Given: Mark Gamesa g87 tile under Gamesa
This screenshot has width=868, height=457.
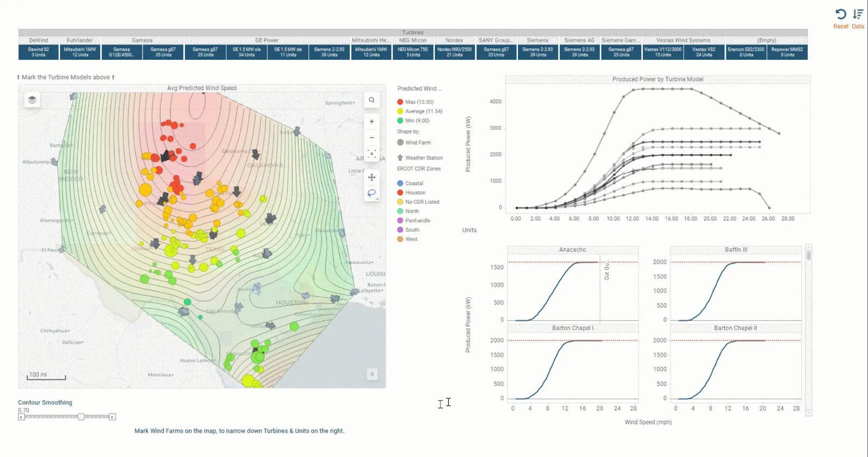Looking at the screenshot, I should (x=163, y=52).
